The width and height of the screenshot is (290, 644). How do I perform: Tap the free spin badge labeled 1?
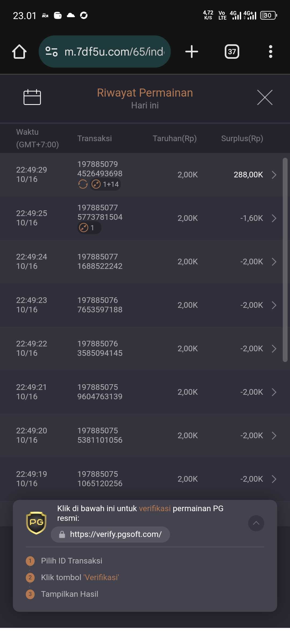[89, 228]
